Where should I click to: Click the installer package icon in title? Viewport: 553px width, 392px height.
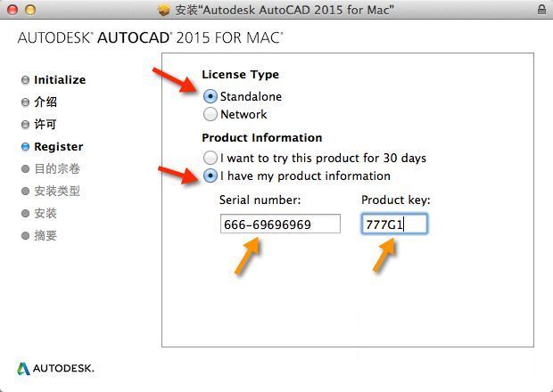point(164,10)
